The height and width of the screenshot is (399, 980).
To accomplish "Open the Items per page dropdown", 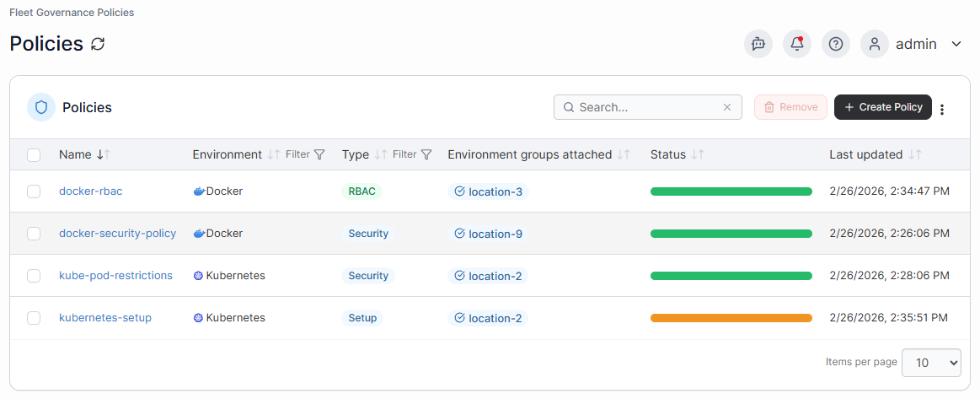I will (931, 362).
